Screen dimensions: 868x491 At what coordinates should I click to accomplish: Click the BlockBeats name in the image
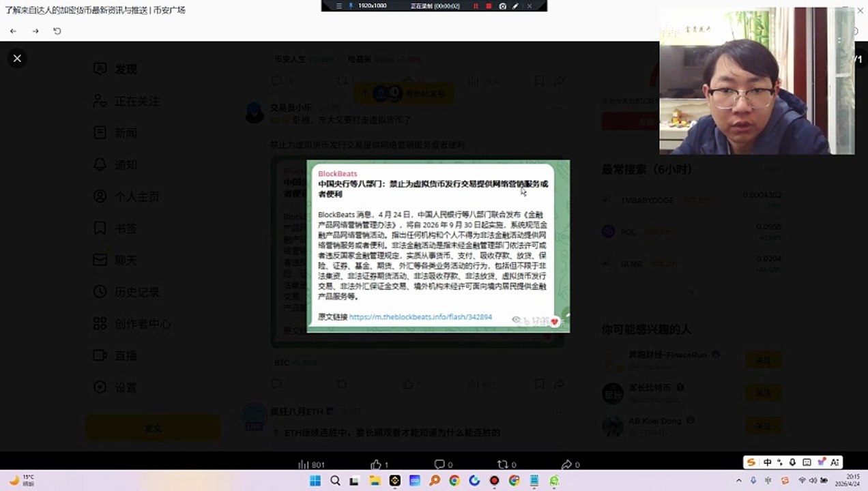tap(337, 174)
